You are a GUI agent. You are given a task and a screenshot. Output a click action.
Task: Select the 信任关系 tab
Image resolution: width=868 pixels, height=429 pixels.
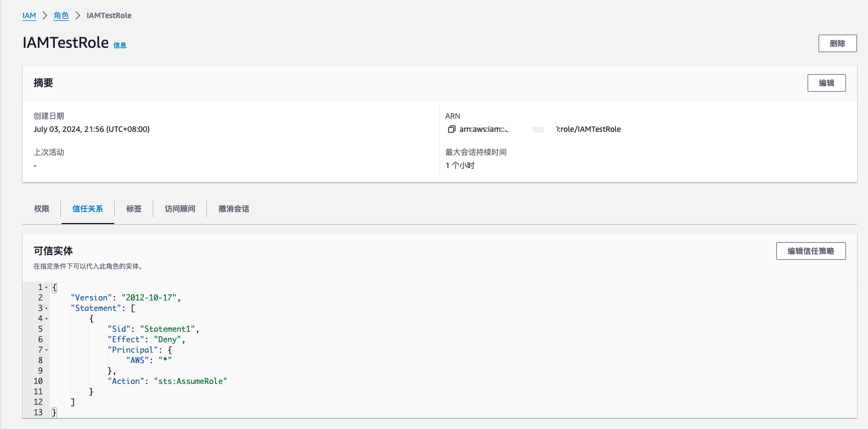[88, 209]
